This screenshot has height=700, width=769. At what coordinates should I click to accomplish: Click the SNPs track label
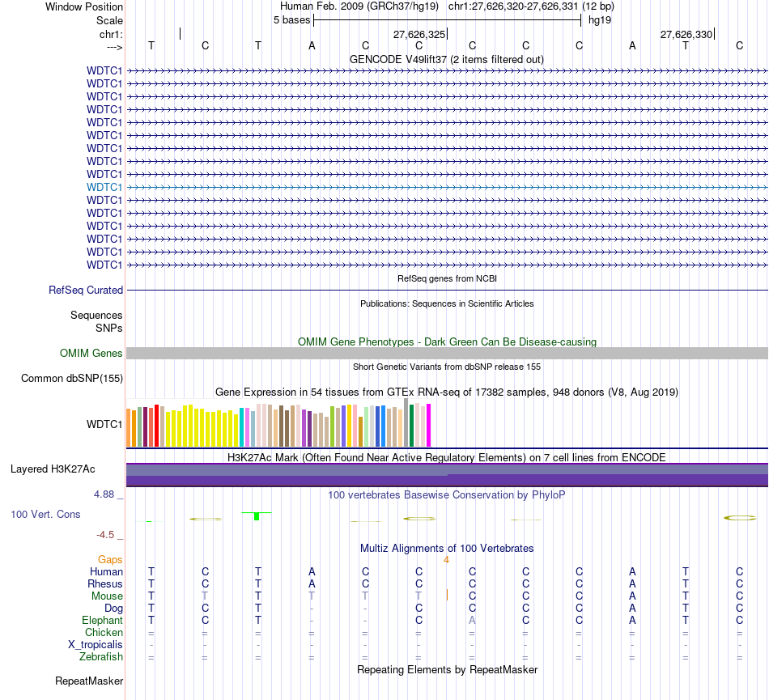tap(109, 328)
